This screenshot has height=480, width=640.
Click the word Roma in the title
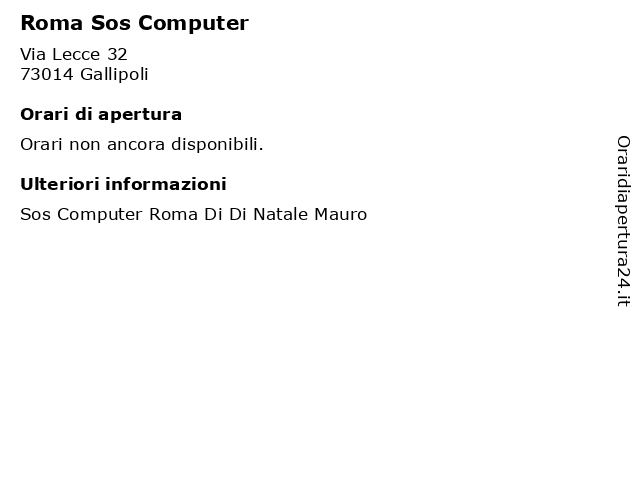[x=52, y=23]
